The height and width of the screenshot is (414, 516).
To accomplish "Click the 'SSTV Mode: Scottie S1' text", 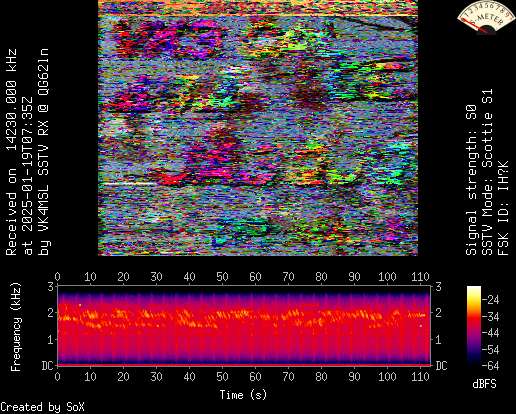I will point(487,172).
